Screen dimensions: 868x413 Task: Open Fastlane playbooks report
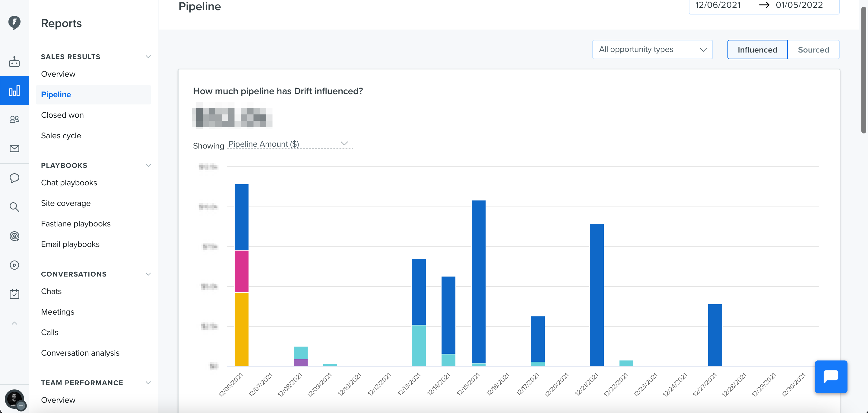click(x=76, y=224)
